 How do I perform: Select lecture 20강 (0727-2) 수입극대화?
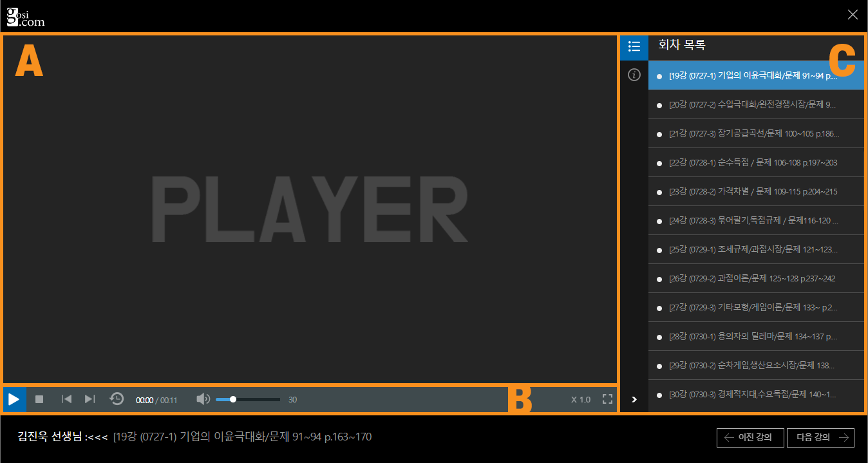756,104
